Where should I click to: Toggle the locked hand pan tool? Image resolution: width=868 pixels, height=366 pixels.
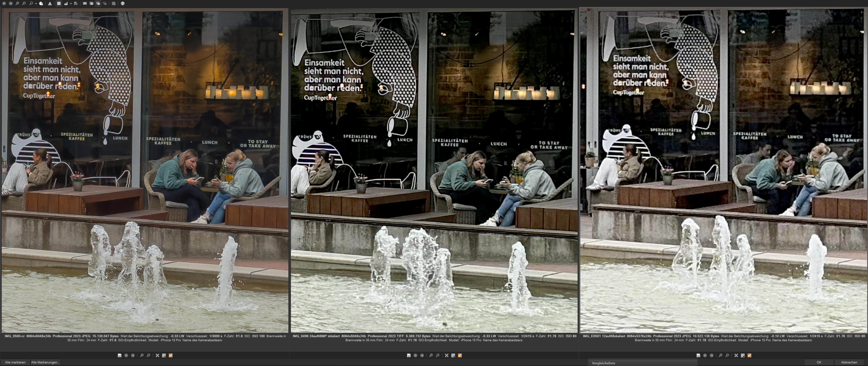tap(41, 3)
